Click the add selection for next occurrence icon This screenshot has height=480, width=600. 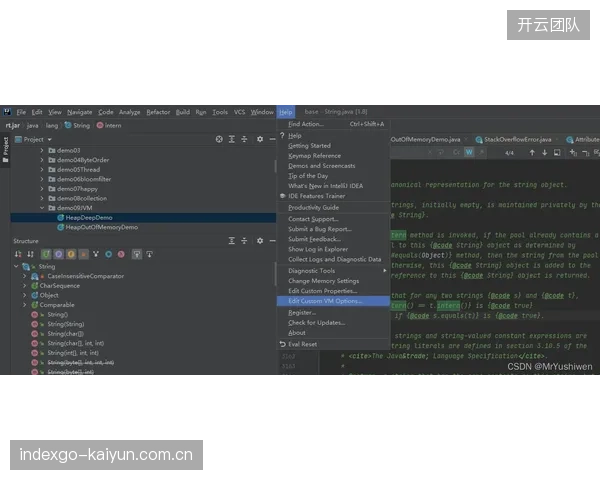pyautogui.click(x=573, y=153)
